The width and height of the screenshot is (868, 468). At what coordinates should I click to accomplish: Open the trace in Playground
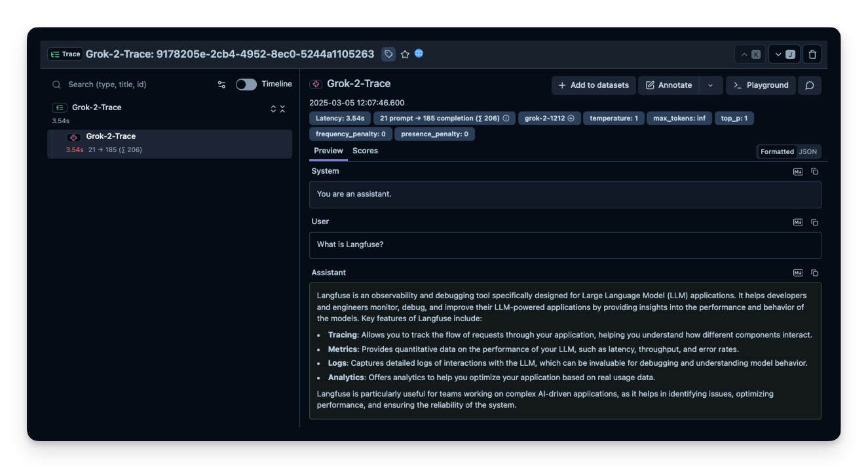pos(761,85)
